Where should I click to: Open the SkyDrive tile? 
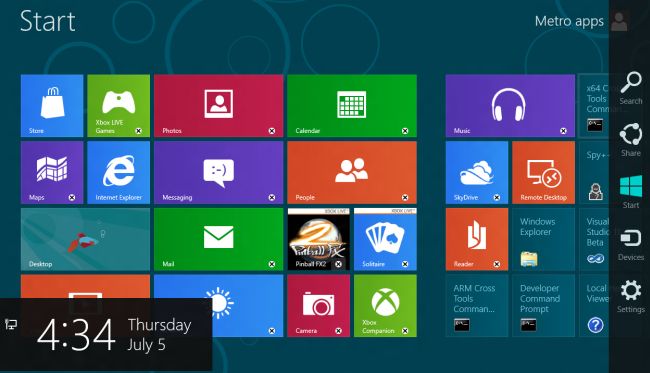click(x=477, y=172)
